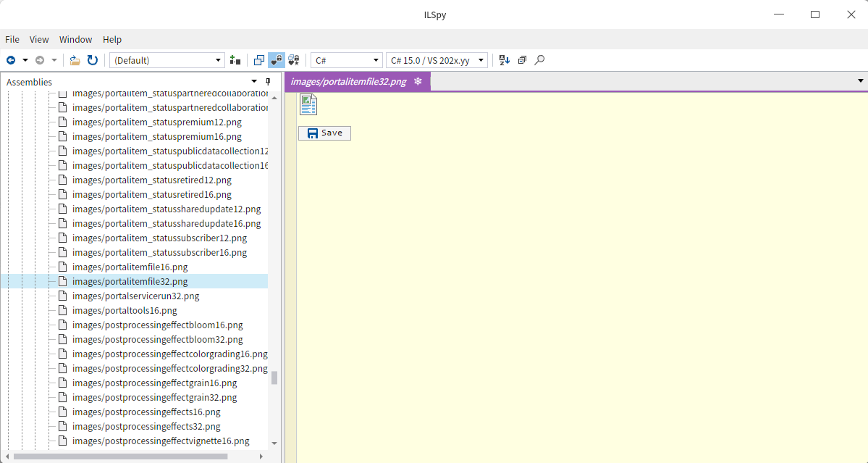This screenshot has height=463, width=868.
Task: Click the Forward navigation arrow
Action: click(39, 60)
